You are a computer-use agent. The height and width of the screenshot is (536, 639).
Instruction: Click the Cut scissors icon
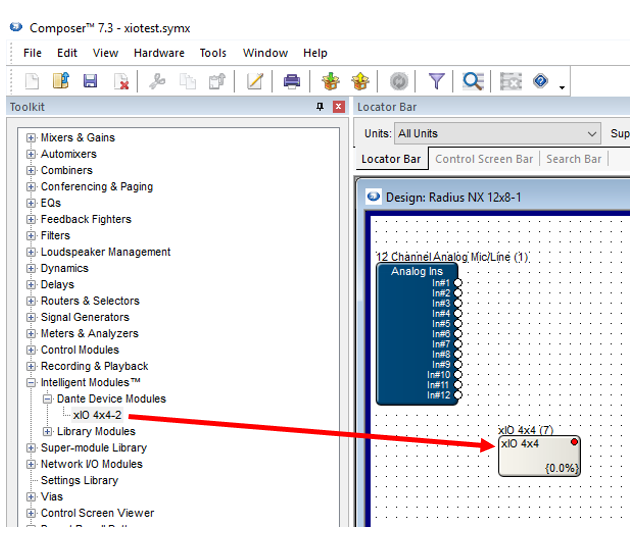157,81
